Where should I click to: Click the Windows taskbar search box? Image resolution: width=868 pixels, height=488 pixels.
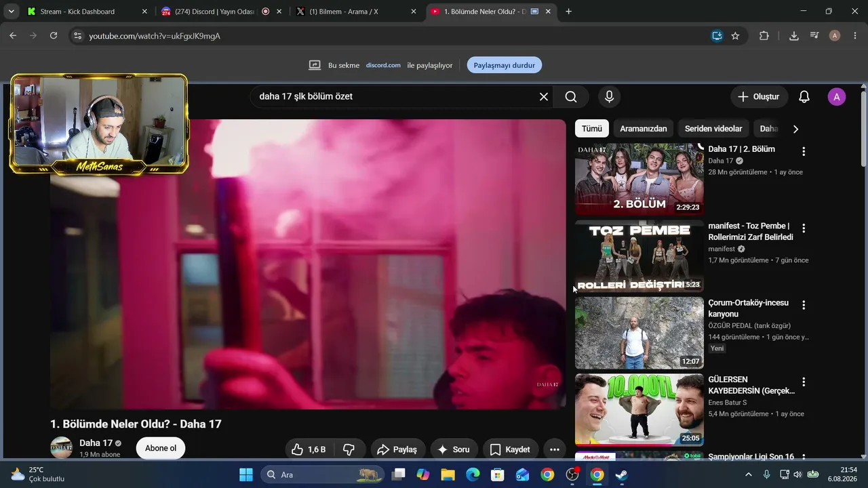pyautogui.click(x=323, y=474)
